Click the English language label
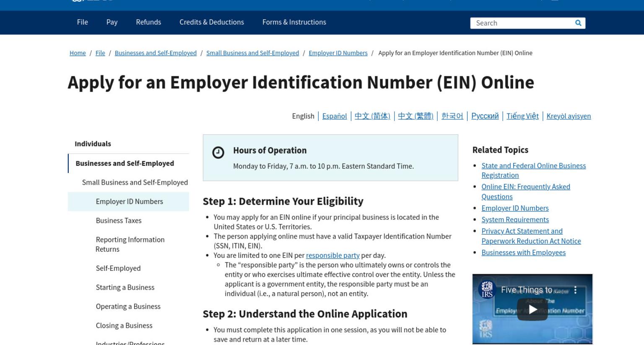This screenshot has height=345, width=644. tap(303, 116)
